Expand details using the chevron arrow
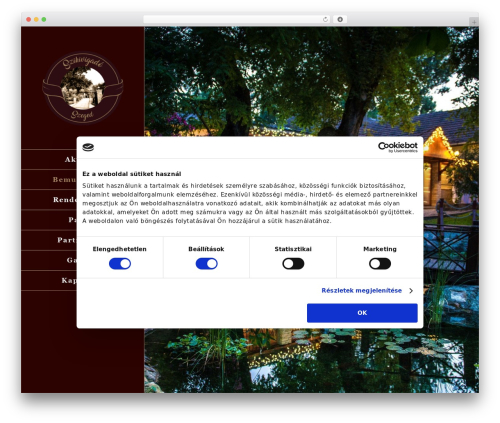500x423 pixels. point(411,291)
